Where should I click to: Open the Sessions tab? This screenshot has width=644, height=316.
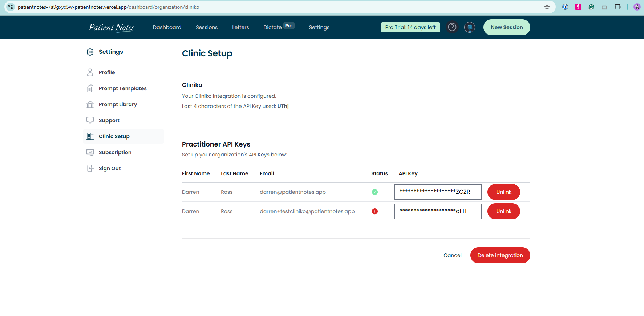207,27
